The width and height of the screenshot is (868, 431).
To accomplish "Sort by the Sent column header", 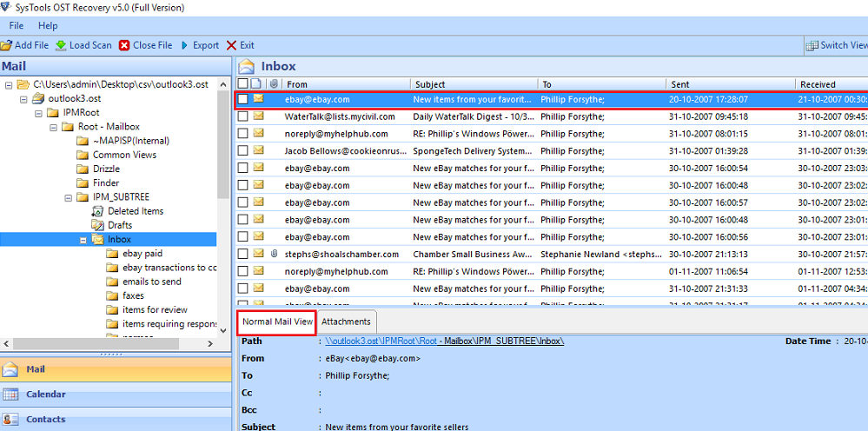I will tap(731, 84).
